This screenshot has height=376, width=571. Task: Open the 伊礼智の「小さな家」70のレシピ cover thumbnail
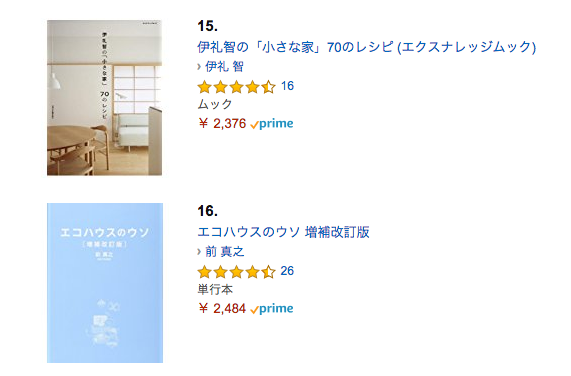click(x=105, y=98)
